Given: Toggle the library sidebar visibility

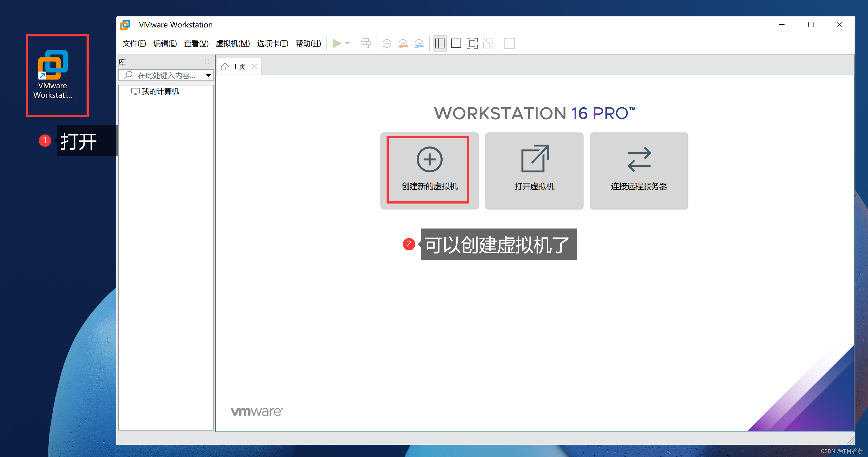Looking at the screenshot, I should [x=440, y=43].
